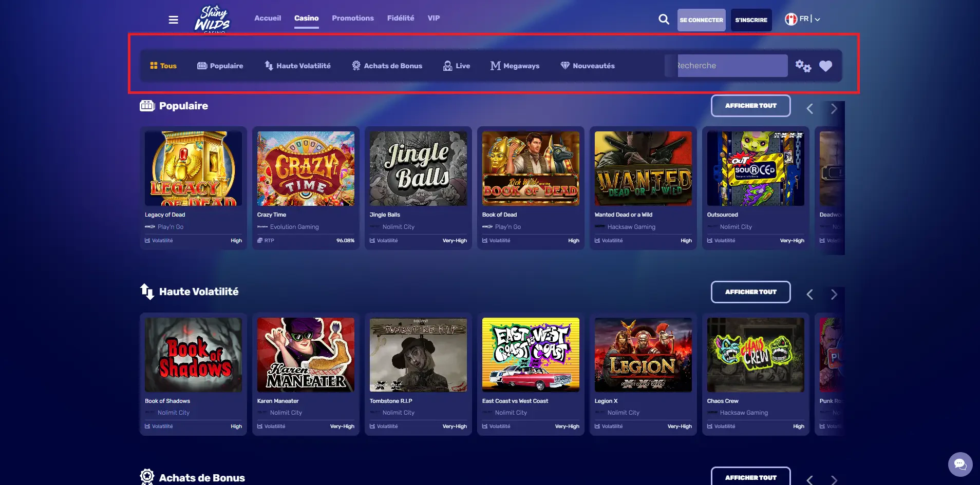Open the search magnifier icon in header

click(664, 20)
